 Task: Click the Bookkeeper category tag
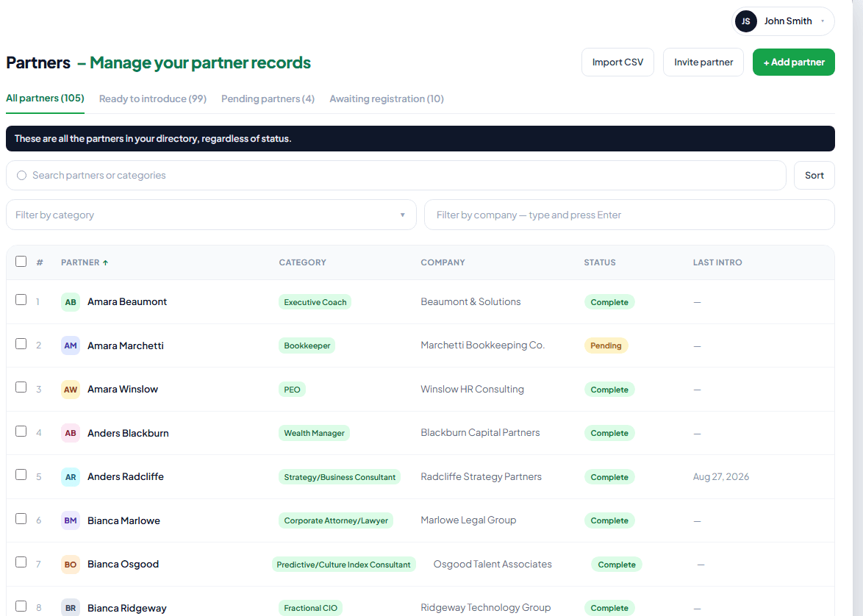[x=307, y=345]
